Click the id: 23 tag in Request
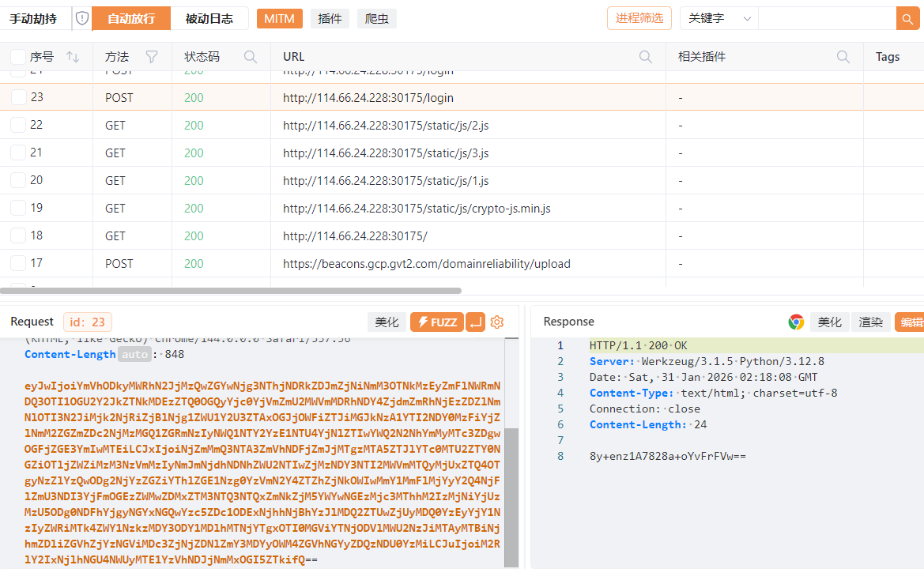924x580 pixels. (87, 322)
